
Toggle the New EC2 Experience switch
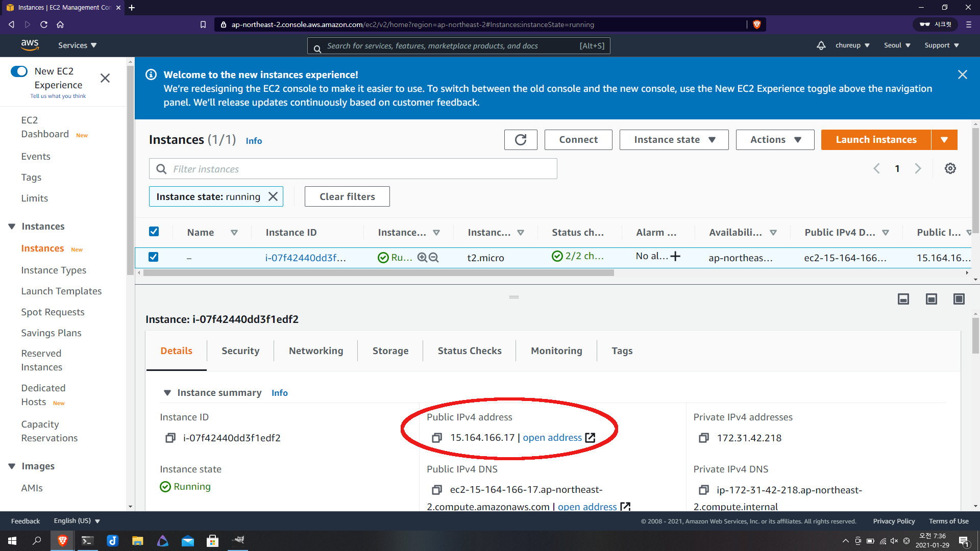point(19,71)
